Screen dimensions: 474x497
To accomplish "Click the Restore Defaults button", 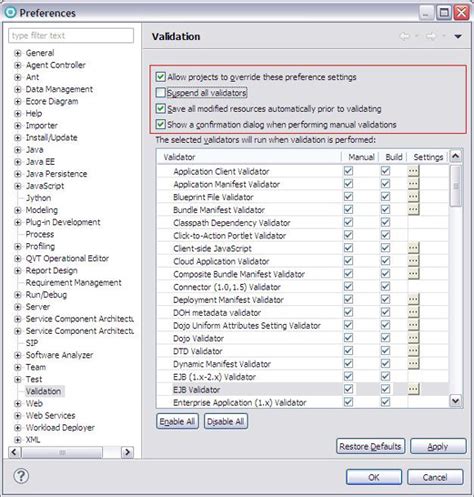I will (370, 446).
